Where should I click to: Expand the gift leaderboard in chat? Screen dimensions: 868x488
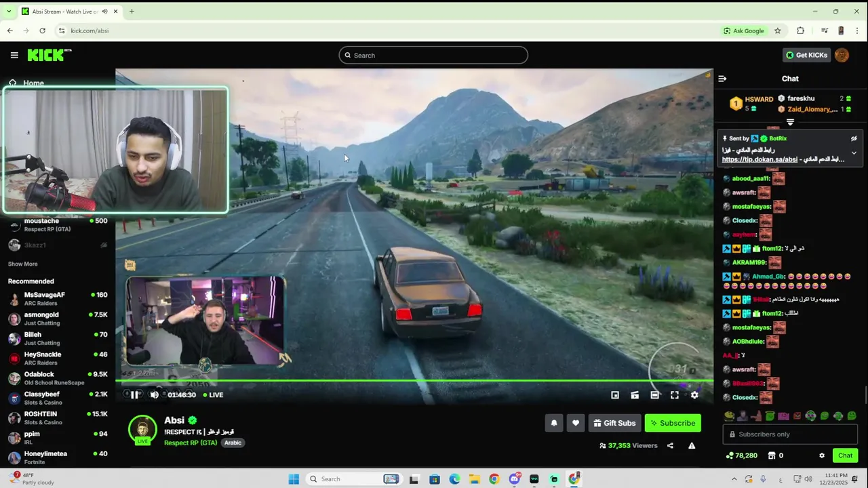[x=790, y=122]
